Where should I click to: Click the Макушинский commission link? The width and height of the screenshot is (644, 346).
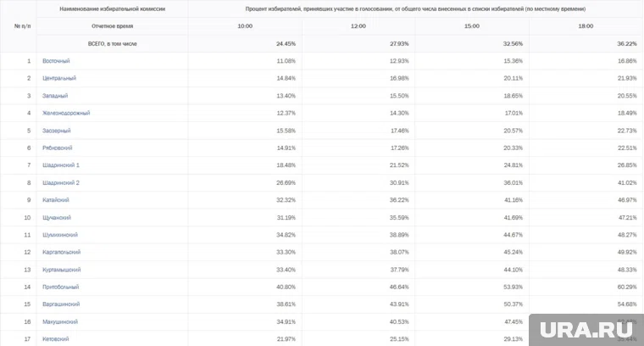coord(60,321)
